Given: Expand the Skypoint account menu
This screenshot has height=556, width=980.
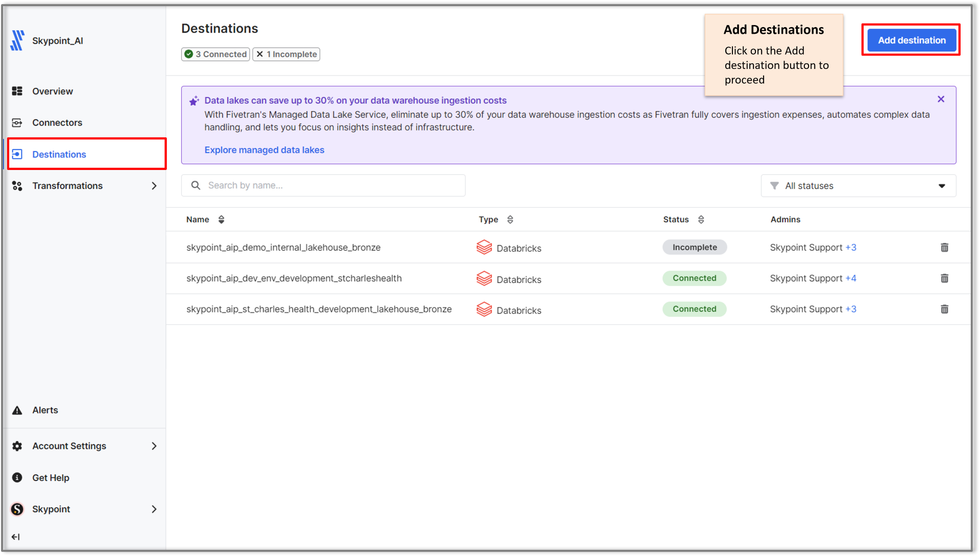Looking at the screenshot, I should click(x=154, y=509).
